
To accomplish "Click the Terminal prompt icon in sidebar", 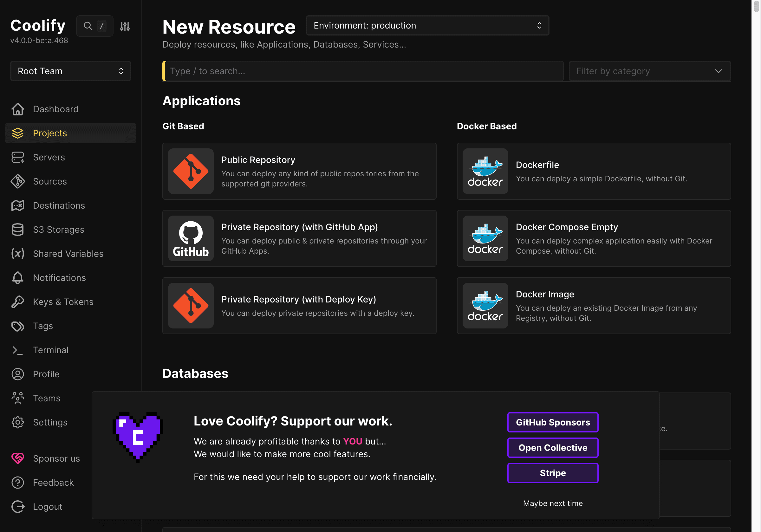I will [x=17, y=350].
